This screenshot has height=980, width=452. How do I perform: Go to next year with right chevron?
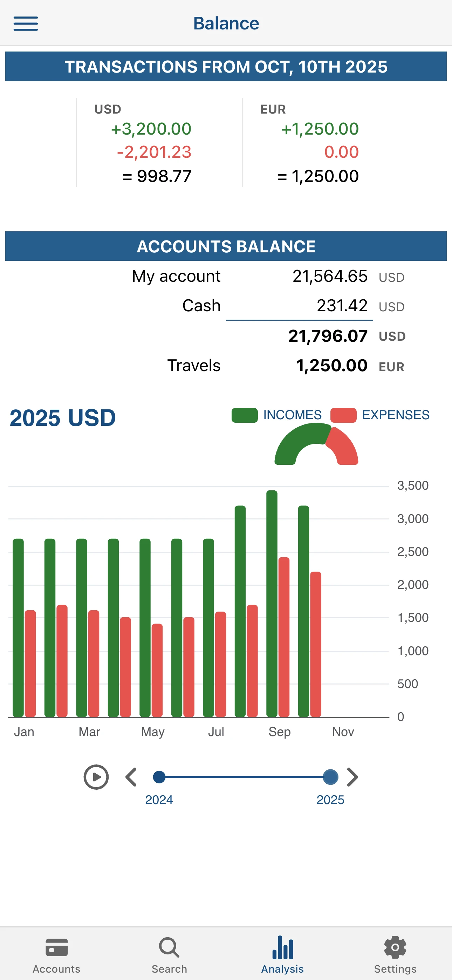(353, 777)
